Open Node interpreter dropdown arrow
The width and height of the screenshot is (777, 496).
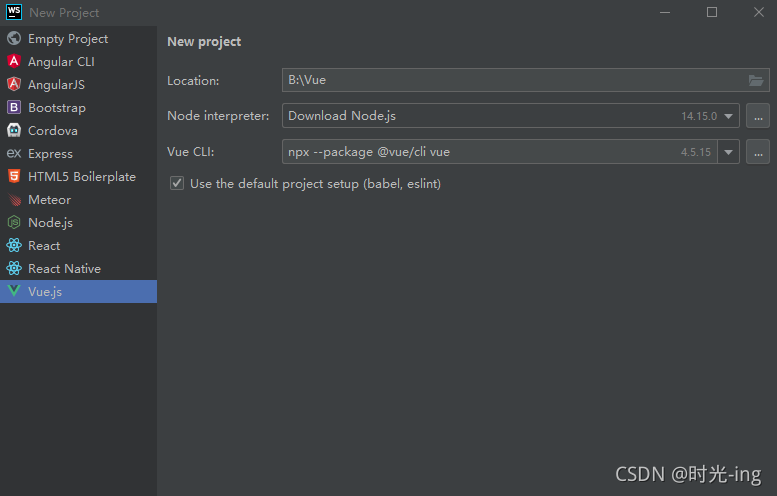pyautogui.click(x=728, y=116)
